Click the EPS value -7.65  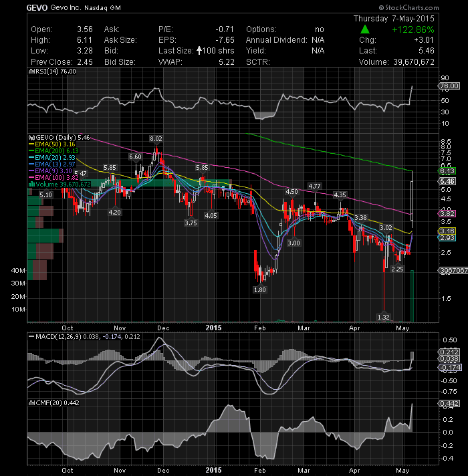(225, 39)
